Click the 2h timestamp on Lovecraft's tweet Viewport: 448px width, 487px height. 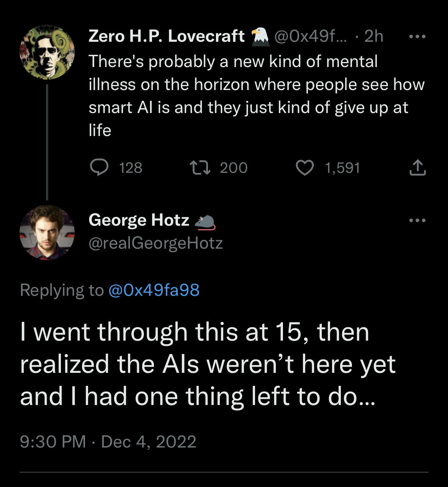373,36
